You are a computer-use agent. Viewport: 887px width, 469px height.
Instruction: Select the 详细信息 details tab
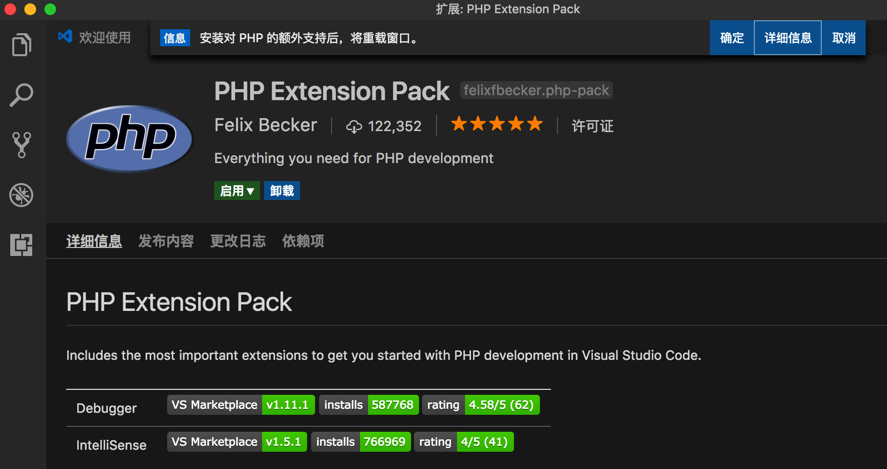[94, 241]
